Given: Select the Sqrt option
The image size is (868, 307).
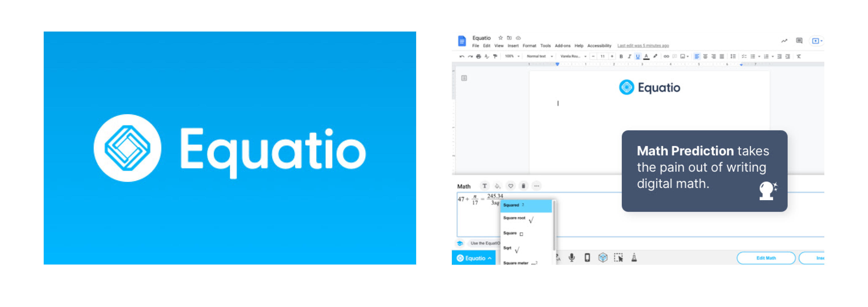Looking at the screenshot, I should [518, 248].
